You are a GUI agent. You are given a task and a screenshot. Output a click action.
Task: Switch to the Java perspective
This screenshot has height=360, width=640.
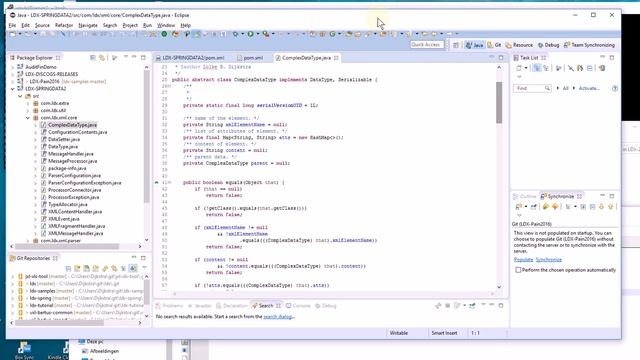click(x=474, y=45)
